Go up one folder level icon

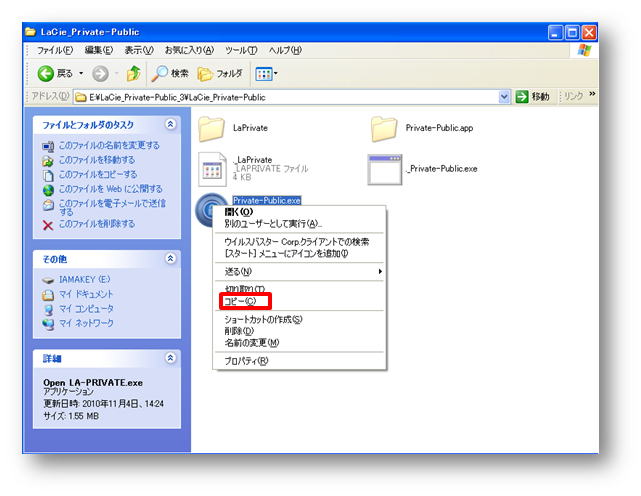pos(134,74)
